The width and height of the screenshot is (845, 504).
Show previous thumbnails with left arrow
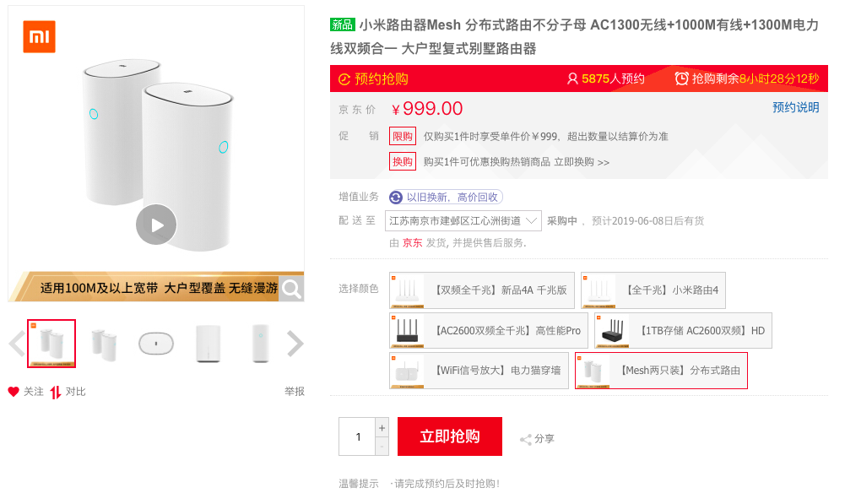(16, 344)
